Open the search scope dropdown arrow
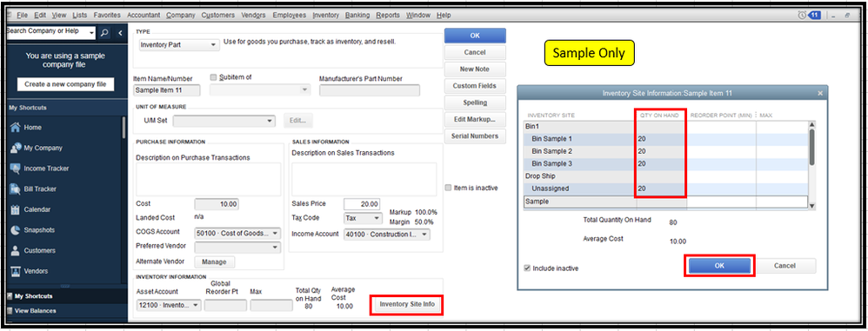Viewport: 868px width, 331px height. click(x=91, y=33)
